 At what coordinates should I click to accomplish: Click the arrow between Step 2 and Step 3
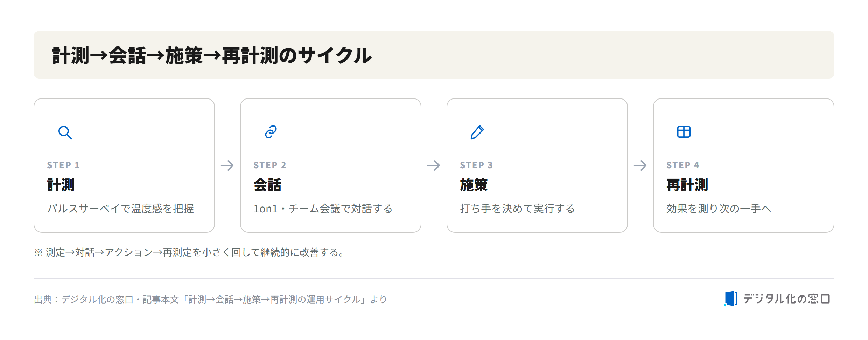(x=434, y=165)
